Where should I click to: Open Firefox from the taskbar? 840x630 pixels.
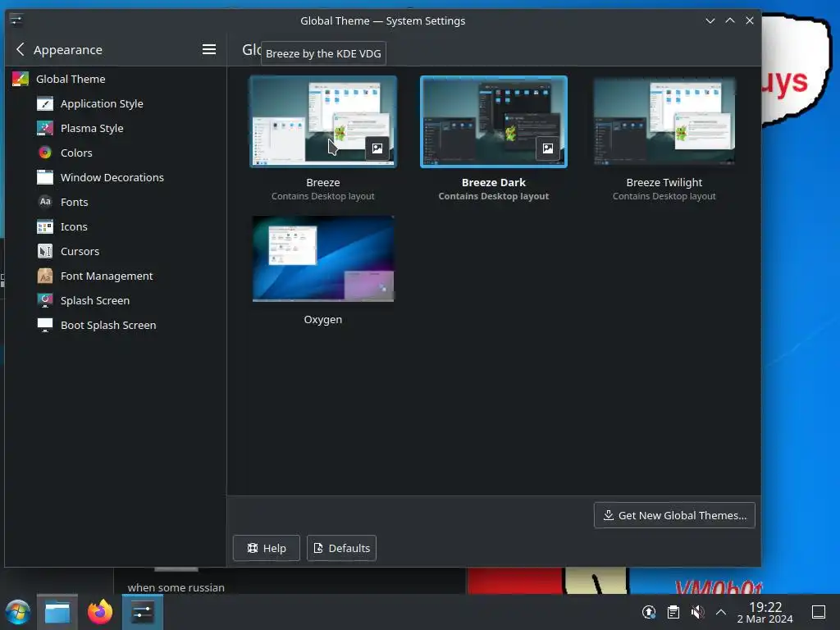100,612
